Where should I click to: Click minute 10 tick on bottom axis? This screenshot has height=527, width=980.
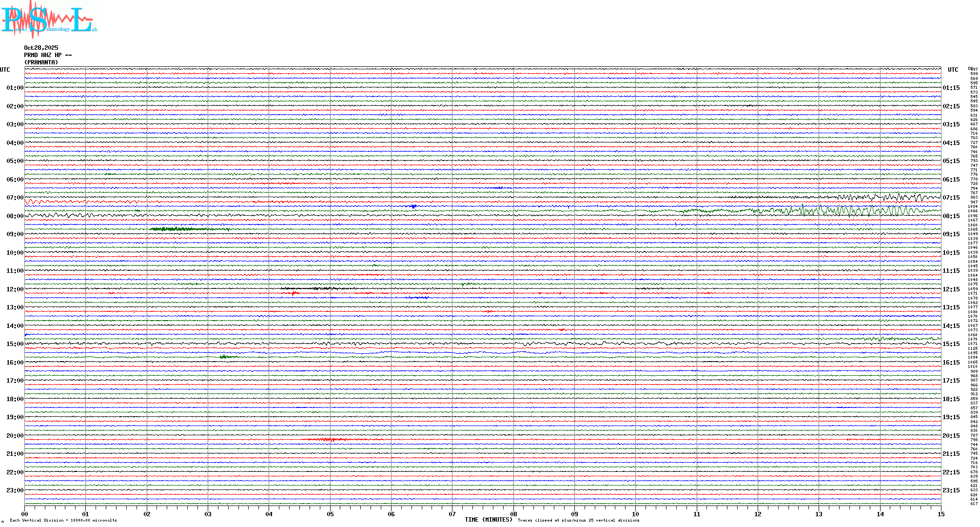tap(635, 514)
